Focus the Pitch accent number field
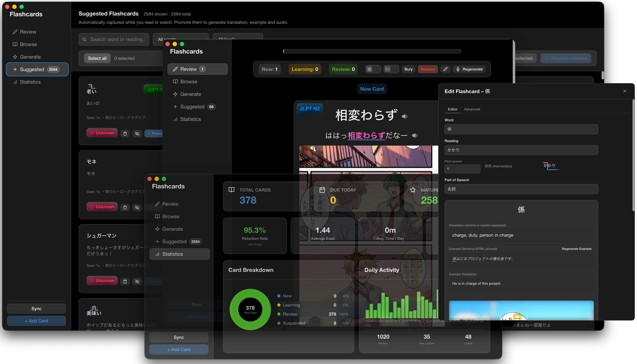The width and height of the screenshot is (637, 364). [x=462, y=169]
